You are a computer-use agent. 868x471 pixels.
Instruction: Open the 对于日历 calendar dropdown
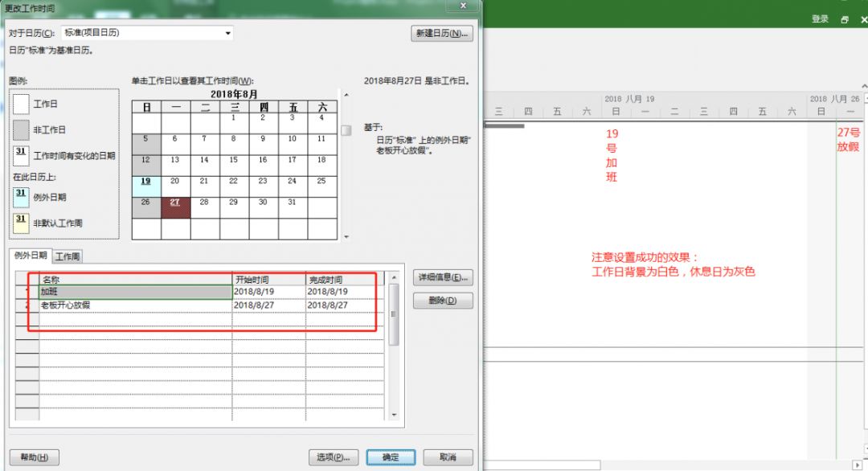pos(227,33)
